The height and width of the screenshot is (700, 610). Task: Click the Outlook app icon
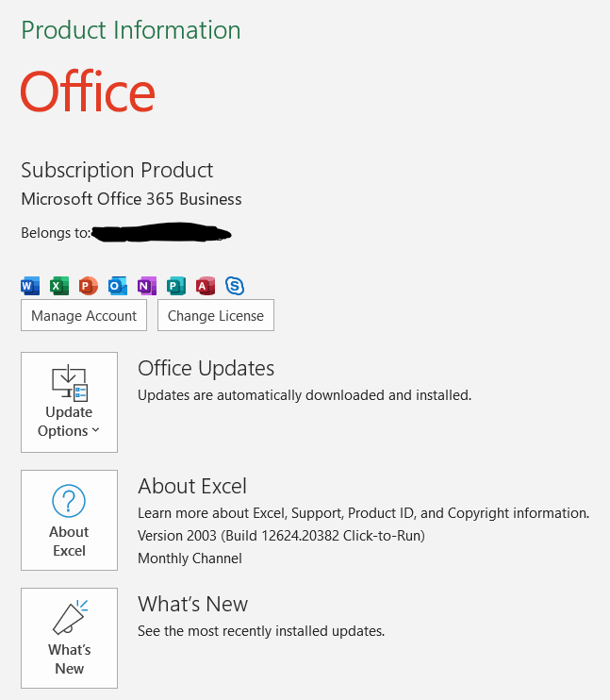[118, 286]
